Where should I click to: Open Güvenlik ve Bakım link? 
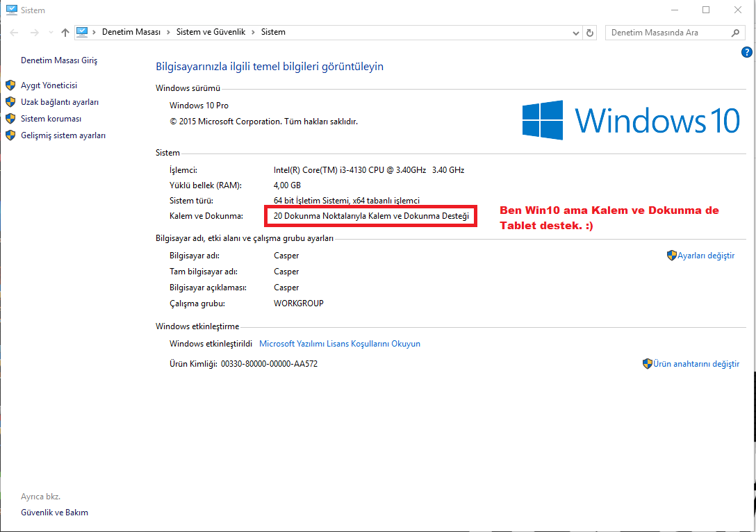click(54, 513)
